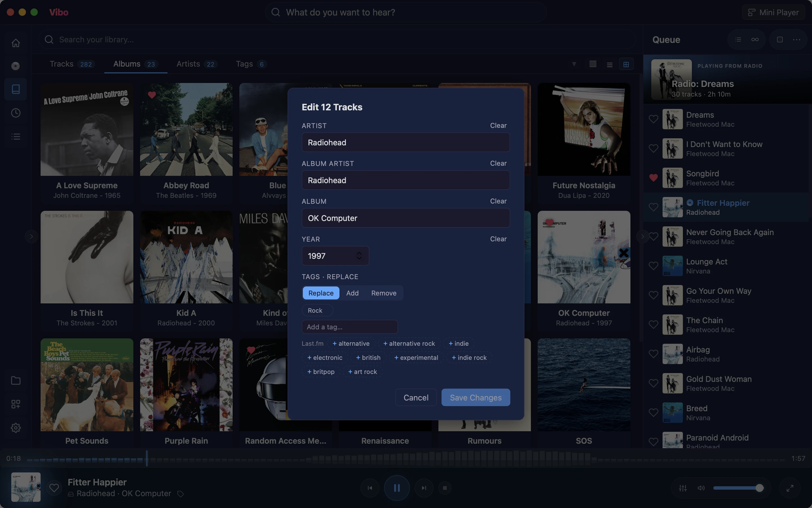Viewport: 812px width, 508px height.
Task: Select Add tag mode
Action: point(352,293)
